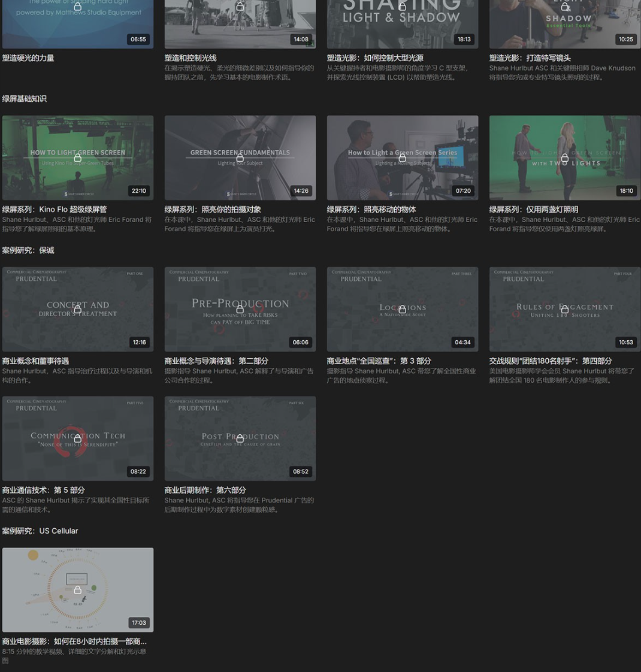Open the Pre-Production Prudential thumbnail
641x672 pixels.
point(240,309)
